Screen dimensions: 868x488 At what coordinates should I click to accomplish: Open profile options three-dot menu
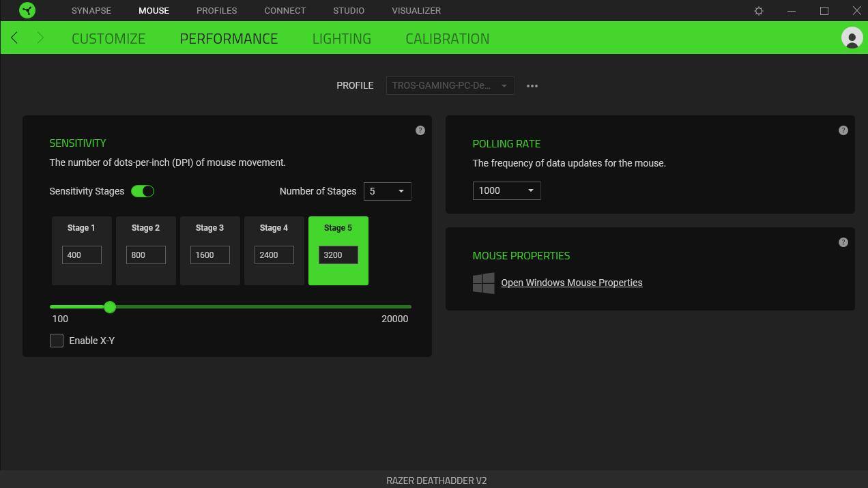pos(532,86)
